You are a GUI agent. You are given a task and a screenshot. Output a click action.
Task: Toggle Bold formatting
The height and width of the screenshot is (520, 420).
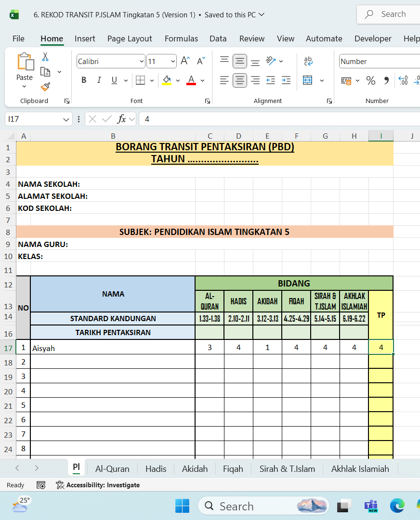tap(84, 80)
